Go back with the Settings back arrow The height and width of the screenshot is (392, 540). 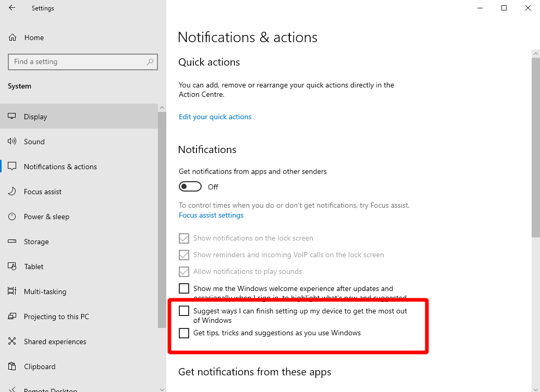[x=12, y=8]
